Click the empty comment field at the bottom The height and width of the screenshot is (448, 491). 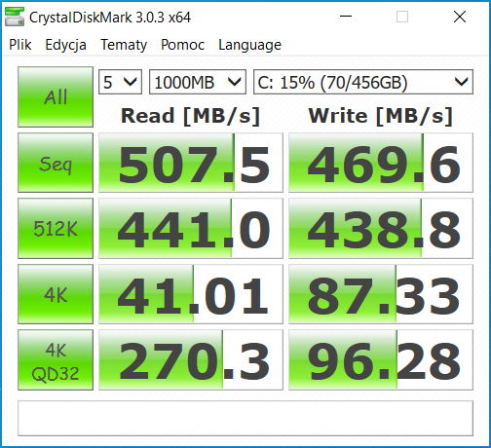(x=245, y=418)
